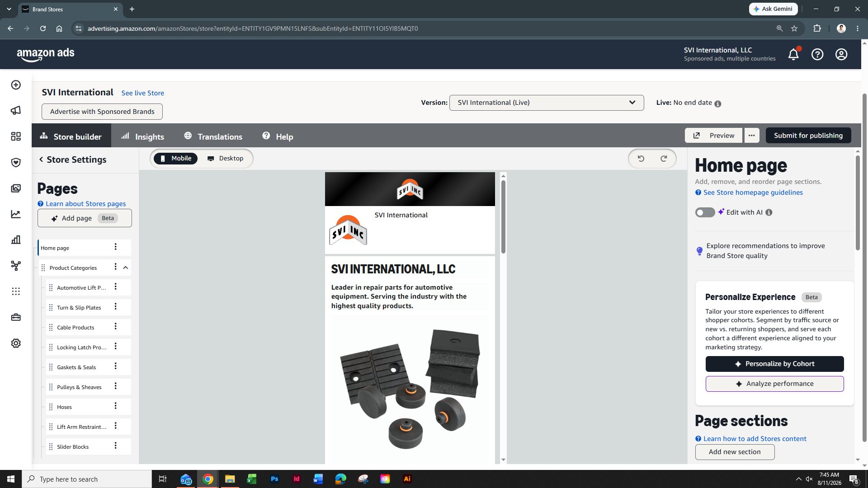868x488 pixels.
Task: Click the preview pane vertical scrollbar
Action: coord(503,217)
